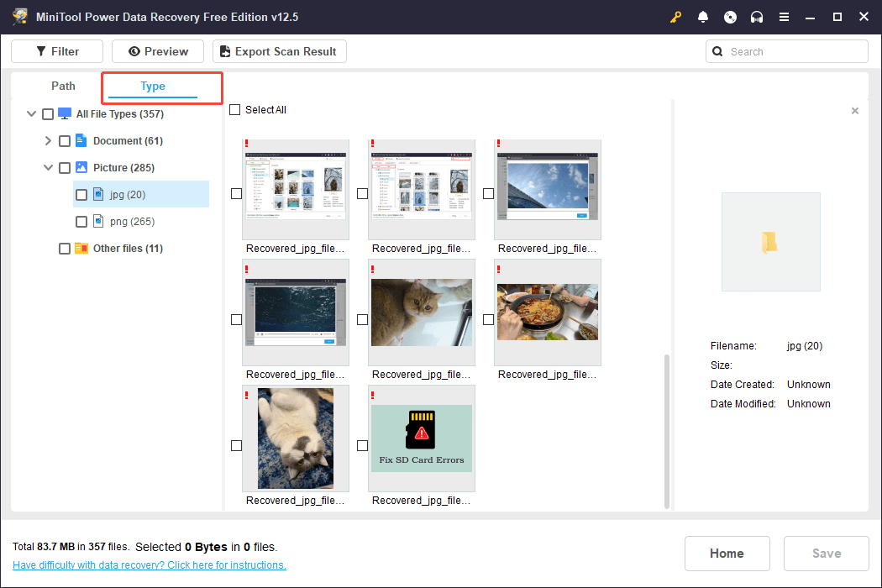Screen dimensions: 882x588
Task: Open the data recovery instructions link
Action: pos(150,565)
